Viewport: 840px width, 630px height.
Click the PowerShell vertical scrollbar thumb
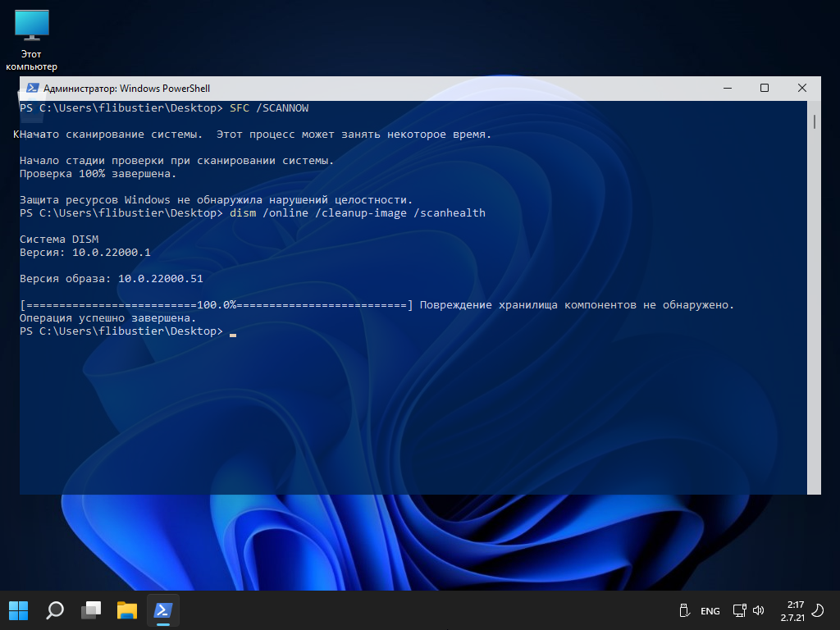(x=814, y=122)
